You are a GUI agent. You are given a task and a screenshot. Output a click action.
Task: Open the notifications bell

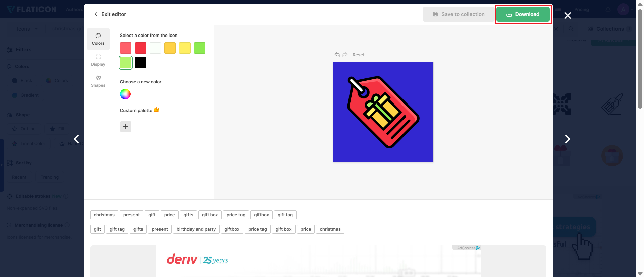coord(608,10)
